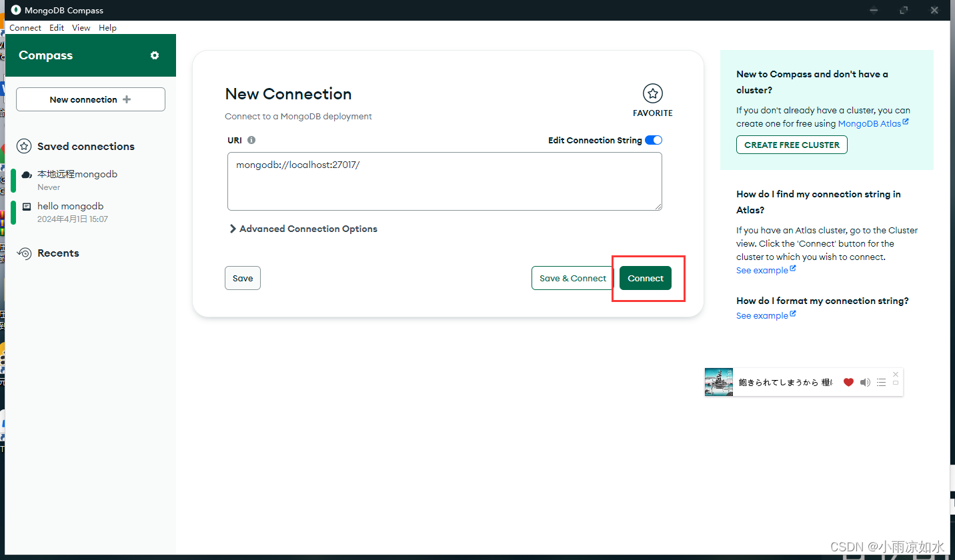Click the URI connection string text field
The image size is (955, 560).
point(445,181)
